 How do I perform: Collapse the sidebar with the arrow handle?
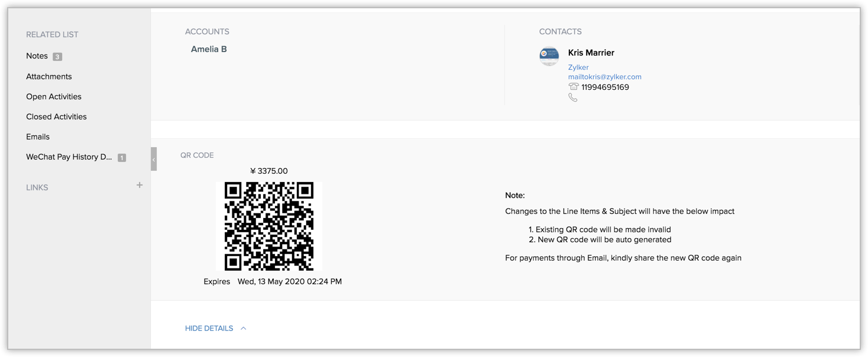(x=154, y=159)
